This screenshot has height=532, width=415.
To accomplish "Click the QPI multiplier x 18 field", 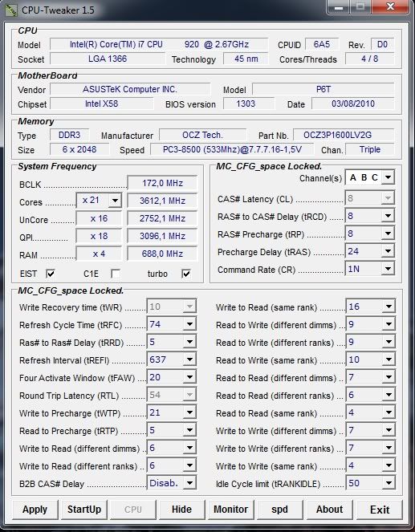I will (99, 236).
